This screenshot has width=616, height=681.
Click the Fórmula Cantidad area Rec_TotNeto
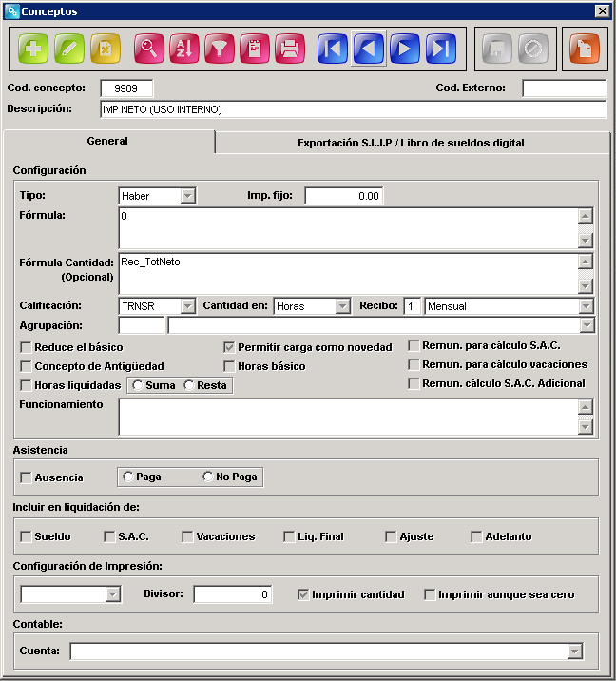click(348, 274)
